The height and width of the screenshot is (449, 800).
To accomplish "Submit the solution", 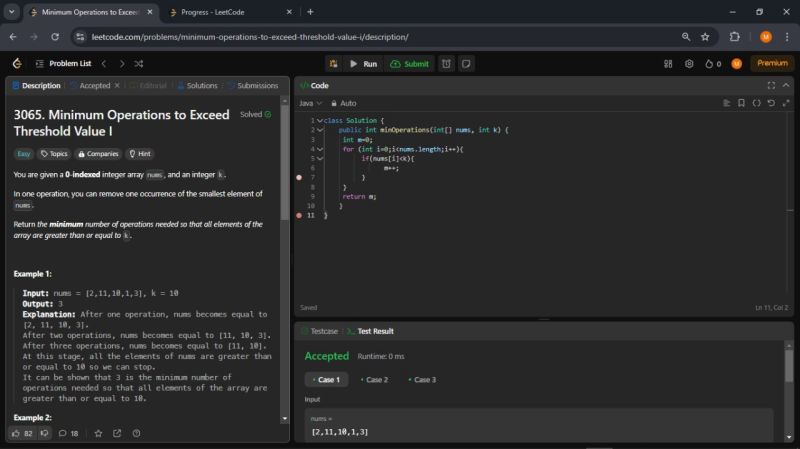I will (x=410, y=64).
